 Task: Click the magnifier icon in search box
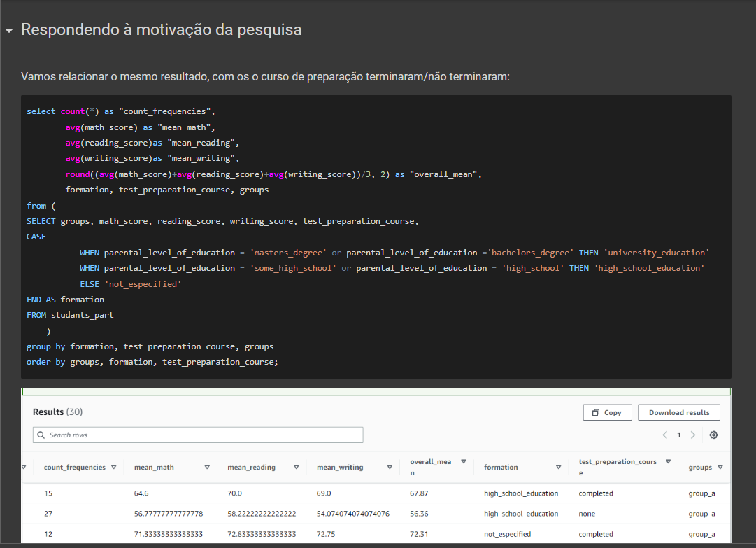pyautogui.click(x=41, y=435)
